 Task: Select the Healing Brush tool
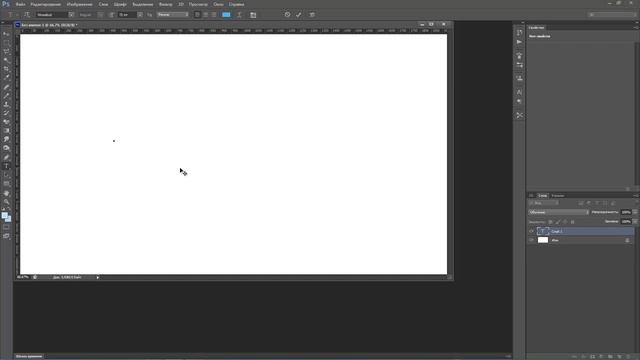point(6,87)
